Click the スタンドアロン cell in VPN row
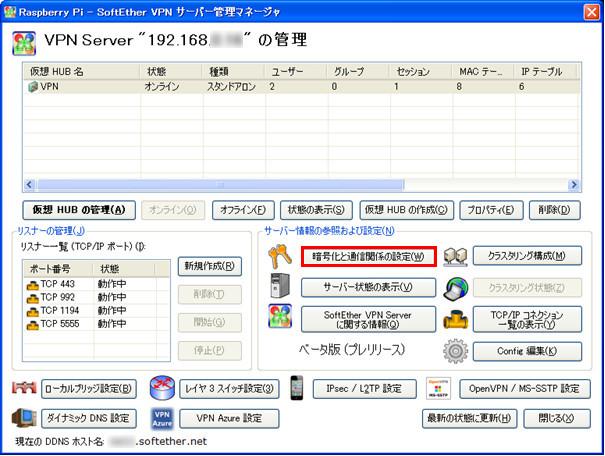The image size is (605, 456). tap(231, 87)
